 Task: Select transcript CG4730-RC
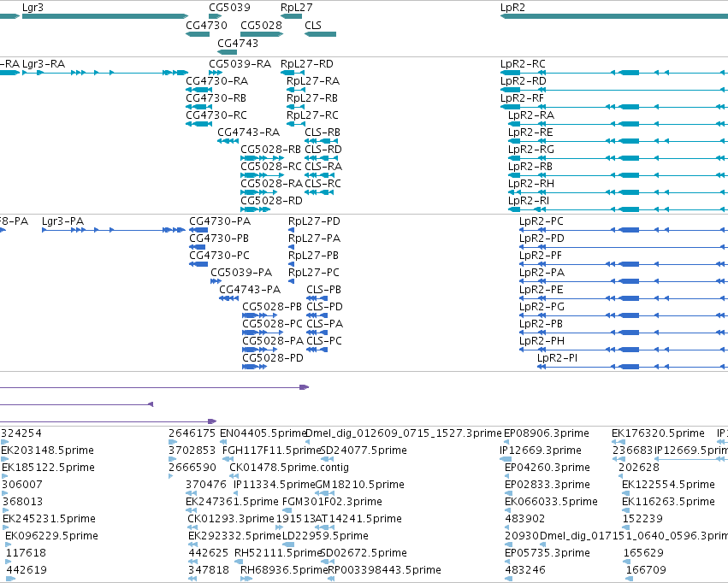pyautogui.click(x=216, y=115)
